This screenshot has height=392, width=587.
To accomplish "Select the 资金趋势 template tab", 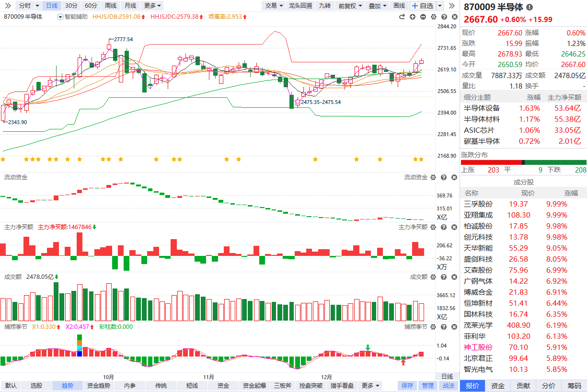I will click(x=99, y=386).
